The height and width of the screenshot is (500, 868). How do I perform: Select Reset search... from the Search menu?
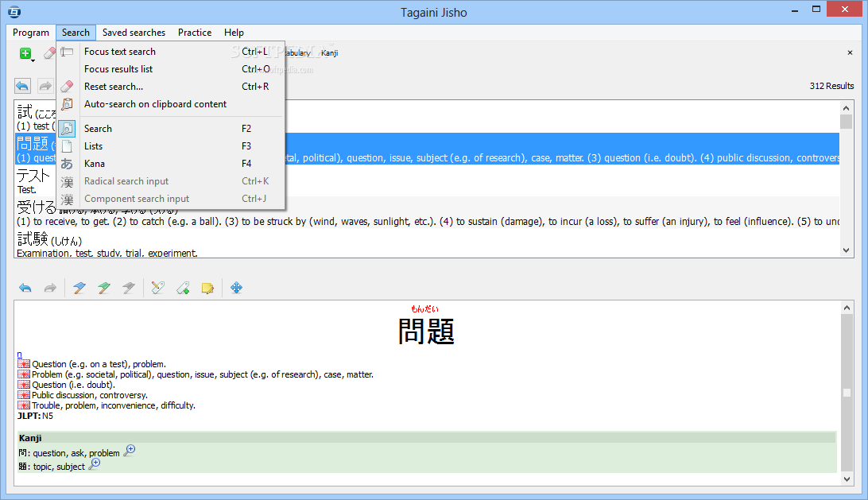tap(171, 87)
